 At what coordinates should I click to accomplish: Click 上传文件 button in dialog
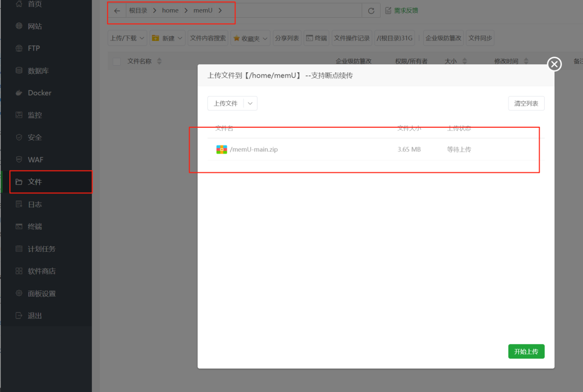pos(225,104)
